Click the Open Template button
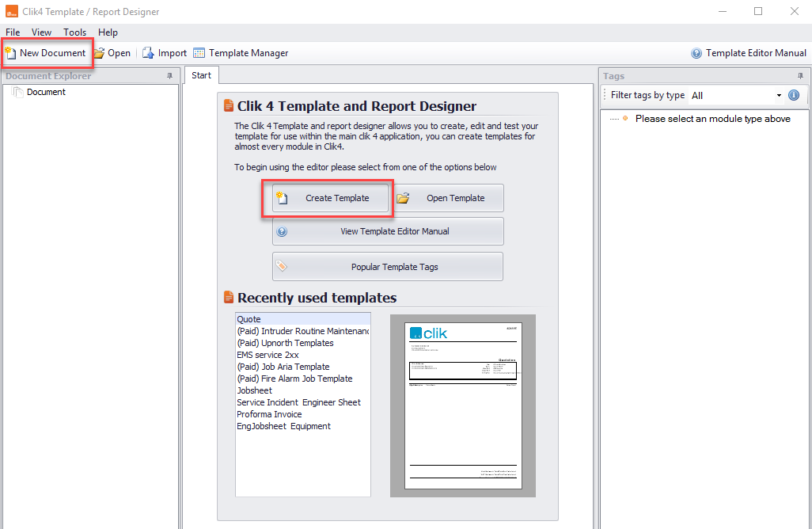812x529 pixels. [x=448, y=198]
